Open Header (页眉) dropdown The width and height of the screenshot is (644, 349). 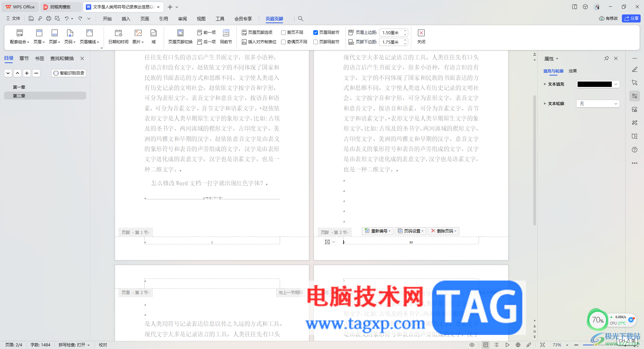(x=39, y=37)
